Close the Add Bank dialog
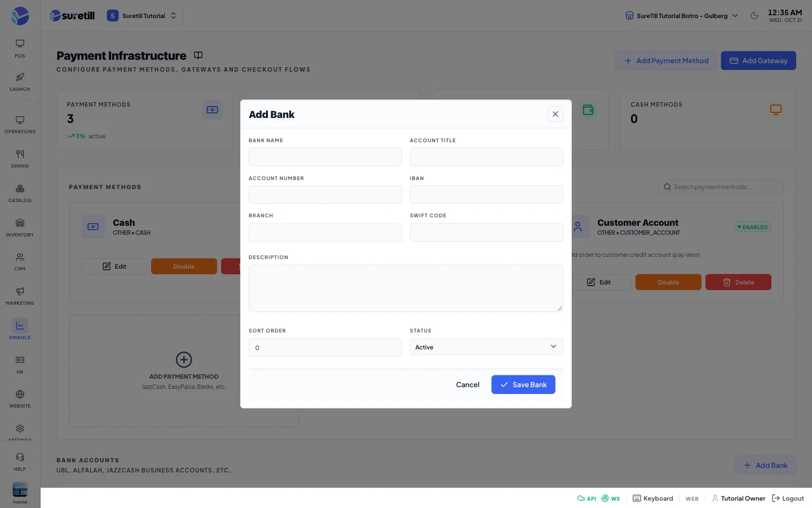 tap(555, 114)
